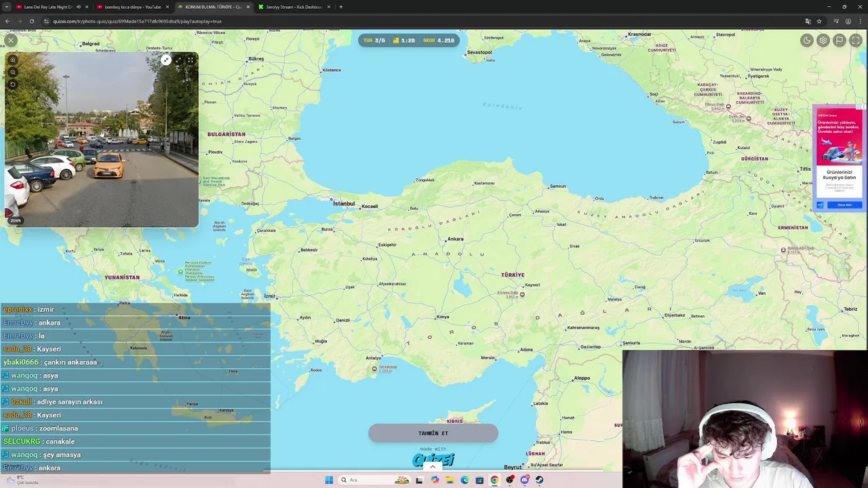
Task: Open the tab search dropdown
Action: pyautogui.click(x=7, y=7)
